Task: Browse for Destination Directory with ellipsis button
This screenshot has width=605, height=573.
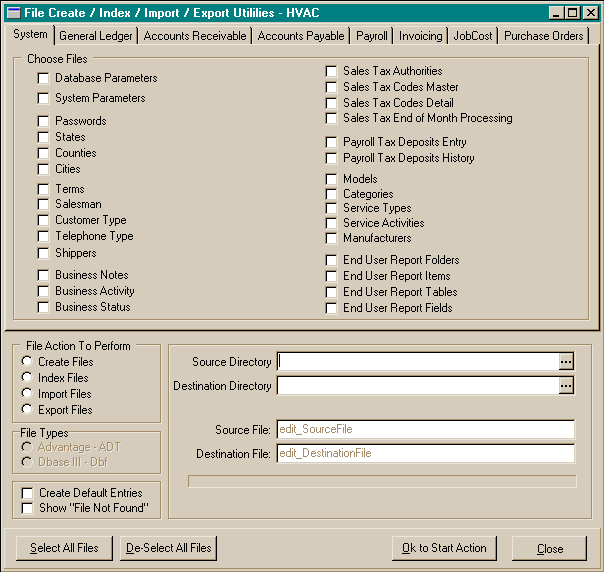Action: point(566,385)
